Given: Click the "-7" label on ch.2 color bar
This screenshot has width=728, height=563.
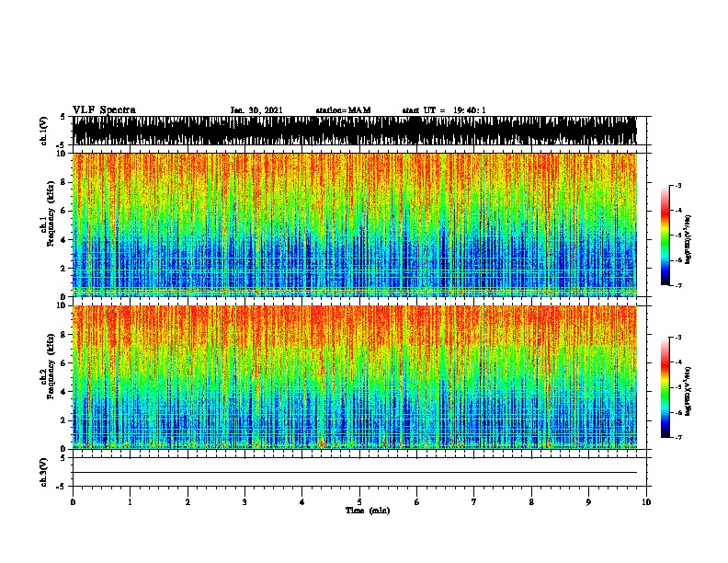Looking at the screenshot, I should (x=677, y=437).
